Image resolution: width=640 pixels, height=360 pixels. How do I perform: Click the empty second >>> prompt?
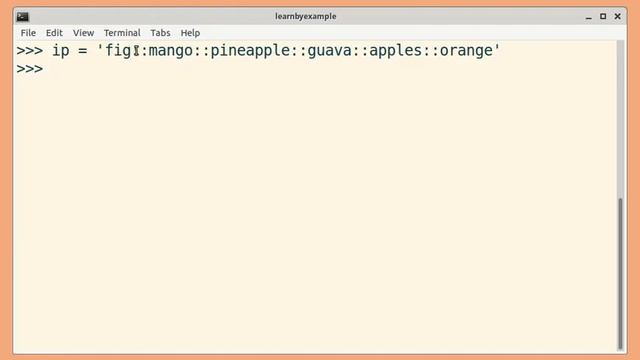[30, 69]
